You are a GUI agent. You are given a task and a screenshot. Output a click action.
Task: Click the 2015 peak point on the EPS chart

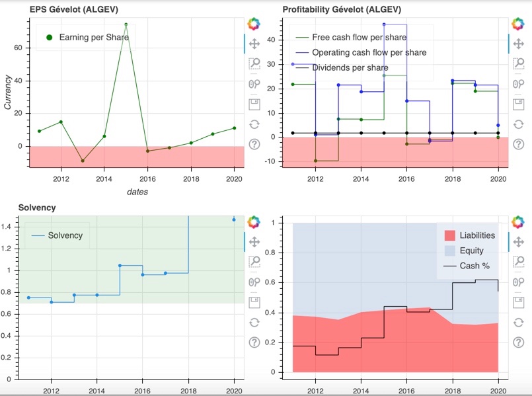click(x=126, y=24)
